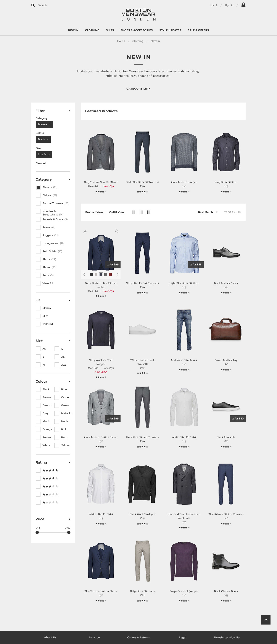Click the search magnifier icon in header
Viewport: 277px width, 644px height.
[x=33, y=5]
